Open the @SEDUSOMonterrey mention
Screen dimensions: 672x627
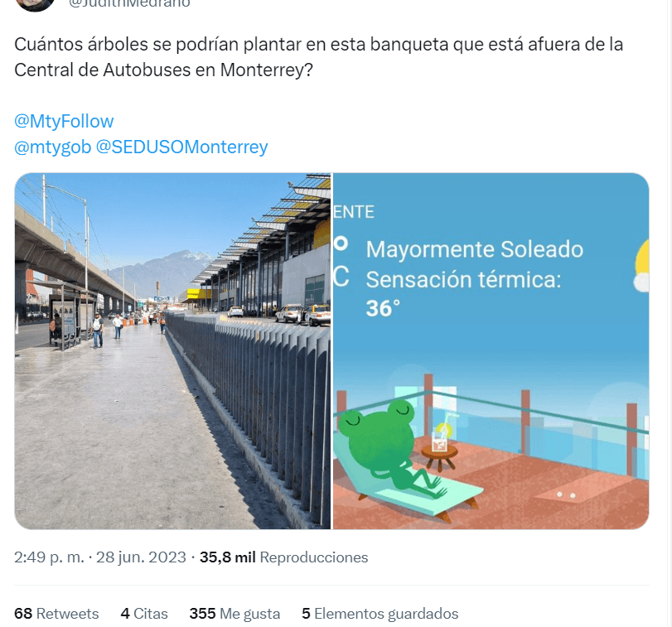click(181, 147)
